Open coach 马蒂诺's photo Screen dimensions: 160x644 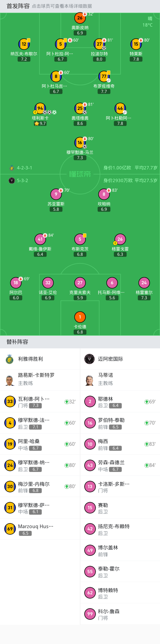click(x=90, y=380)
